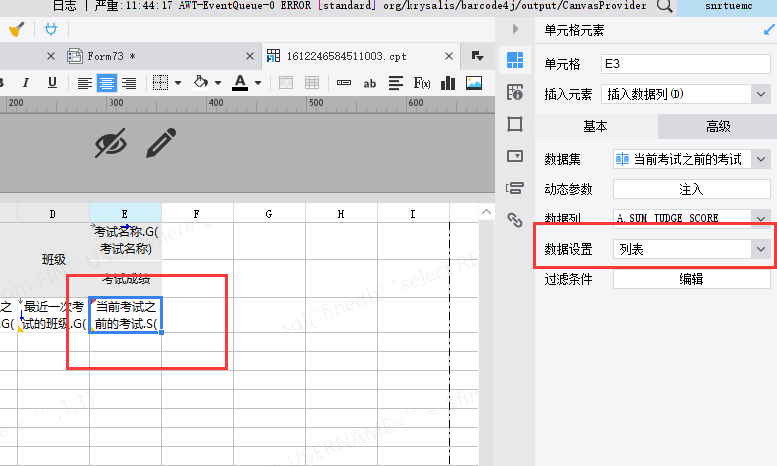Open the tab list overflow button
The height and width of the screenshot is (466, 777).
pyautogui.click(x=477, y=56)
